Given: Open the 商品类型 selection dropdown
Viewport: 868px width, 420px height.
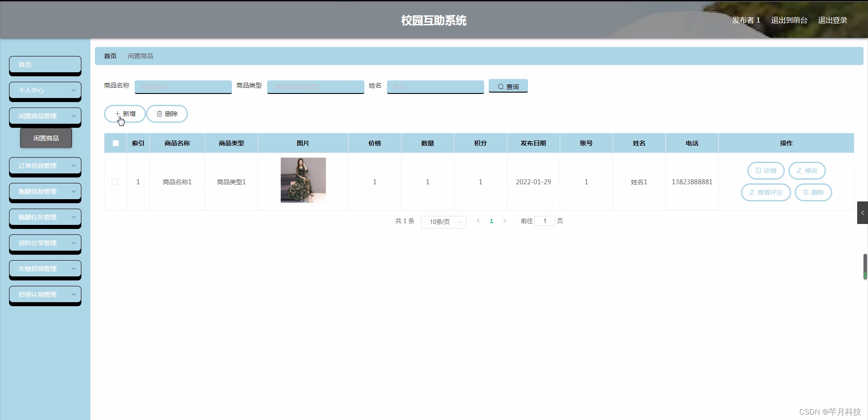Looking at the screenshot, I should click(316, 87).
